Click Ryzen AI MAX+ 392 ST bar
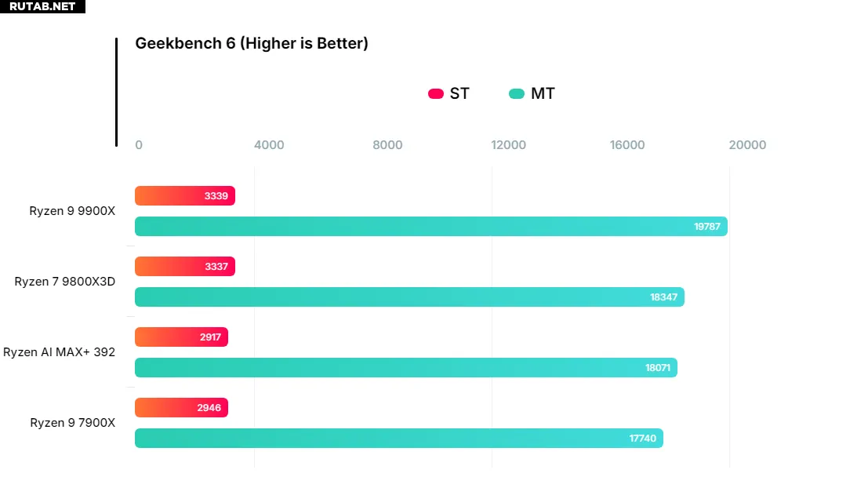This screenshot has width=868, height=477. (x=181, y=337)
